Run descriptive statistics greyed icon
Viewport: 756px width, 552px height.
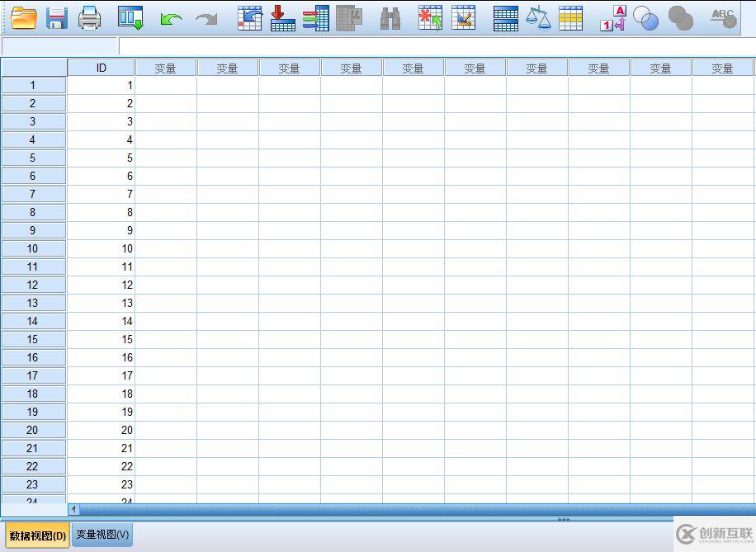click(x=348, y=18)
